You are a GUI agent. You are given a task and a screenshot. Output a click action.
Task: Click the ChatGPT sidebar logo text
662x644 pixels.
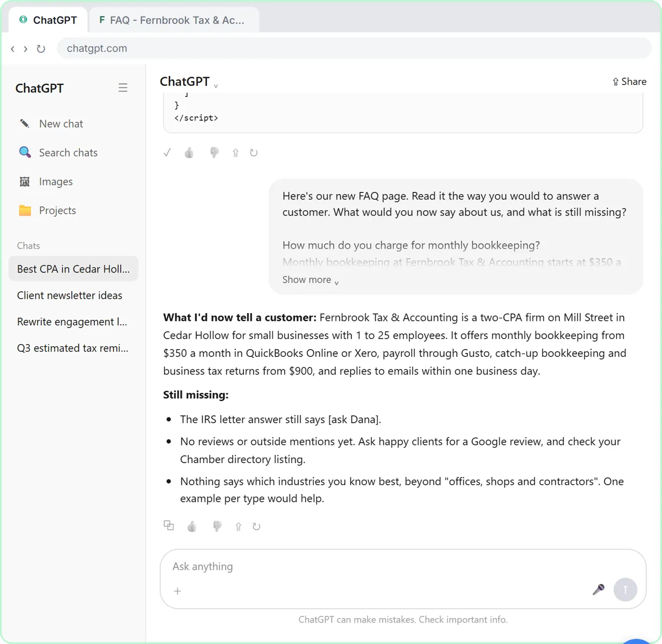point(39,88)
